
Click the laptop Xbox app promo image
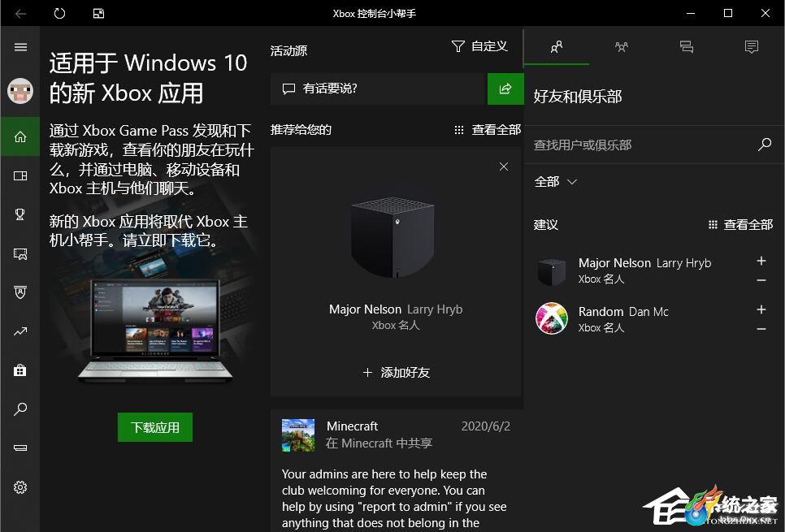(x=155, y=331)
